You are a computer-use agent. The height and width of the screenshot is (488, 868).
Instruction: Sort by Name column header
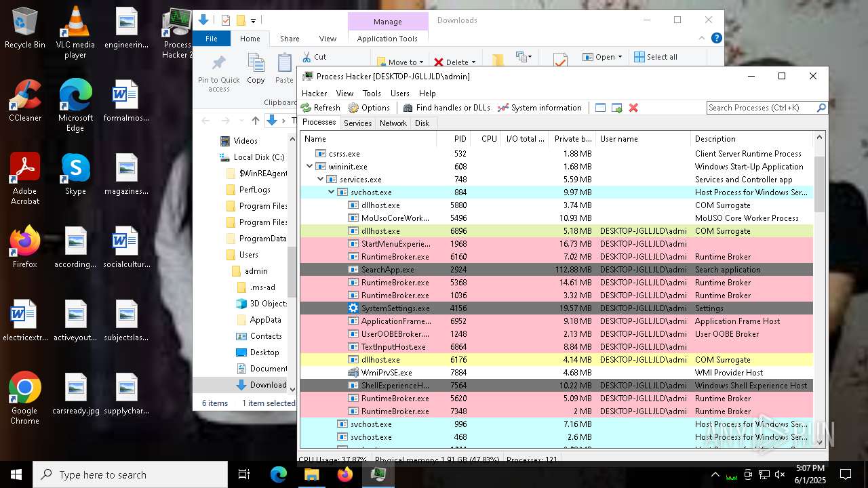click(369, 139)
